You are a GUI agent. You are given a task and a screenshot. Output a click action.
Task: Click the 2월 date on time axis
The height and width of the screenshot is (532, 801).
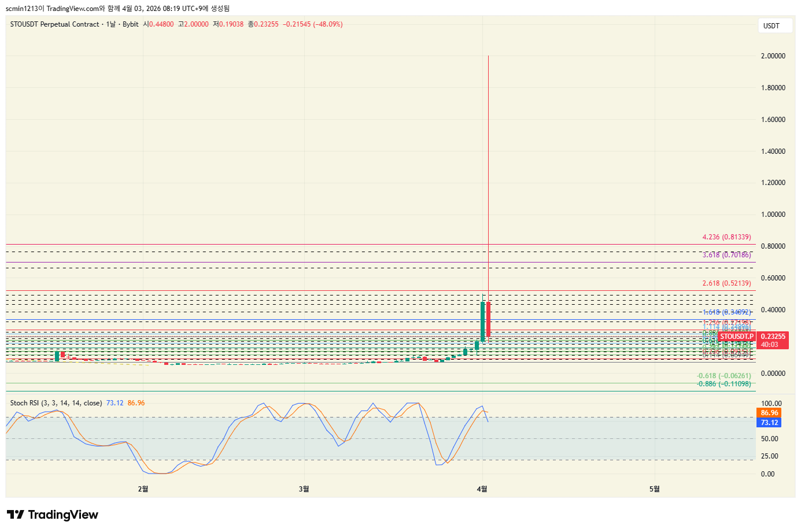(x=143, y=489)
